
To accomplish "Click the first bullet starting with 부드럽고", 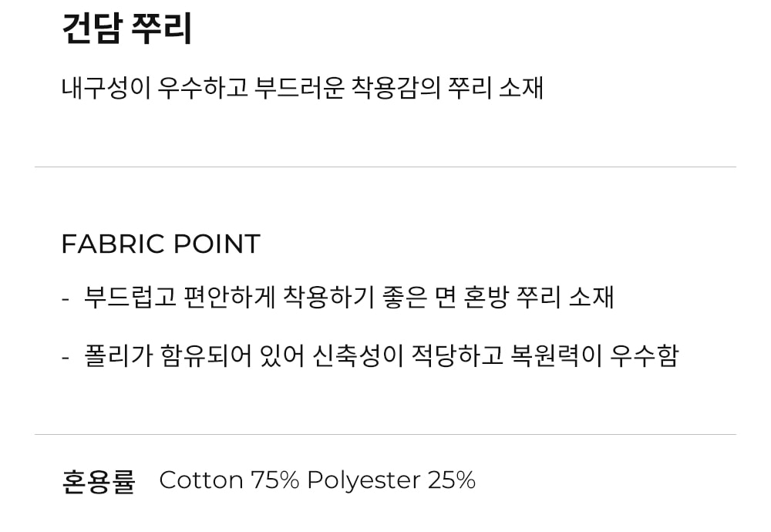I will point(348,297).
